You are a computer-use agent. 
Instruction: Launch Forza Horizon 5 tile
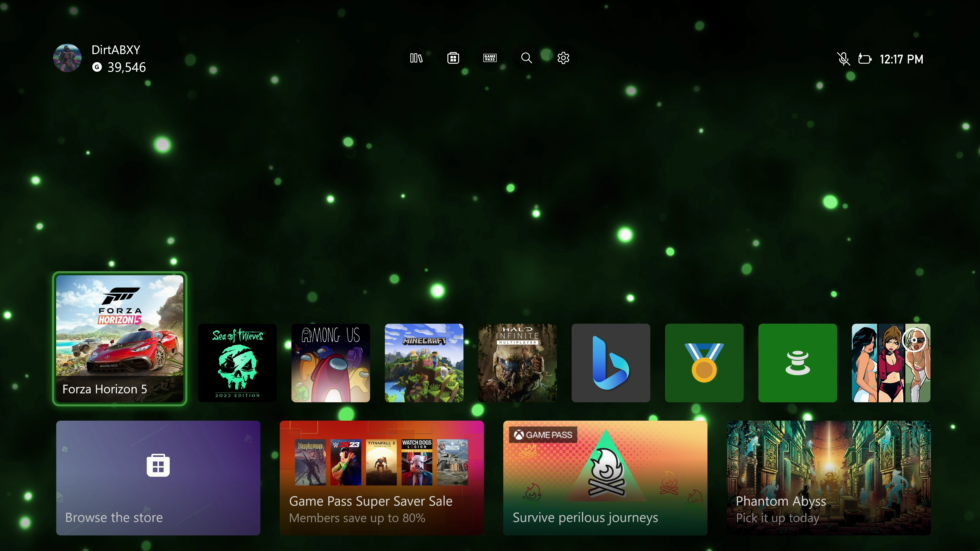119,339
